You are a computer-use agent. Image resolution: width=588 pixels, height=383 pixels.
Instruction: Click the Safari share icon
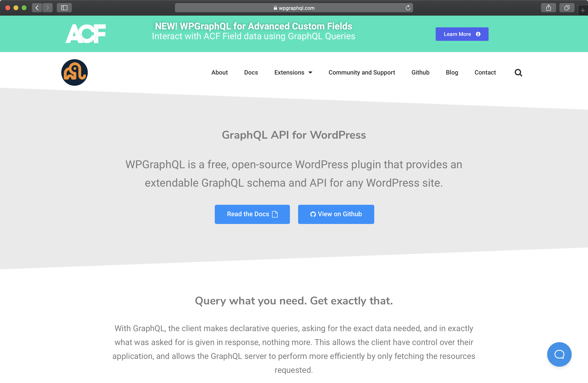tap(548, 8)
